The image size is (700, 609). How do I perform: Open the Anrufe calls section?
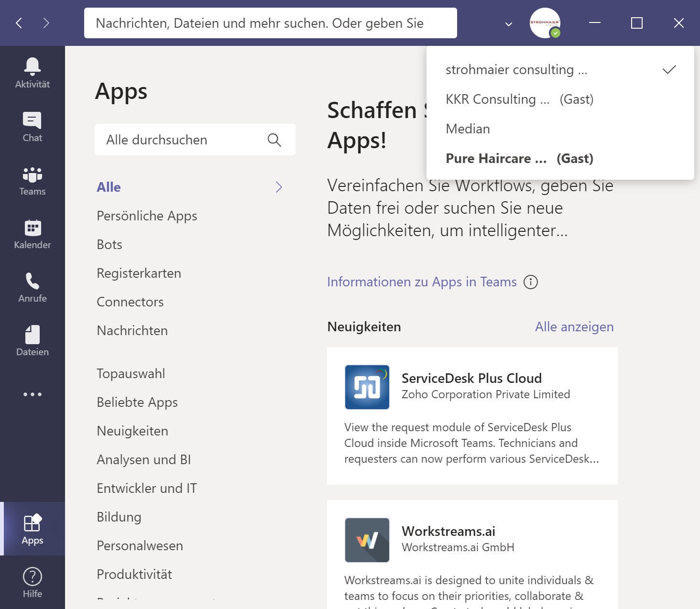pos(33,287)
